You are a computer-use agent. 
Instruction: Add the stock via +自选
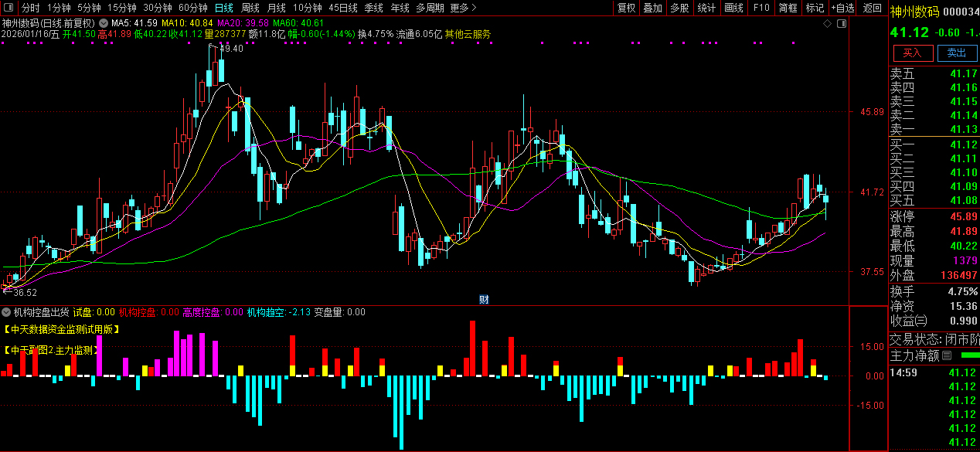tap(842, 8)
